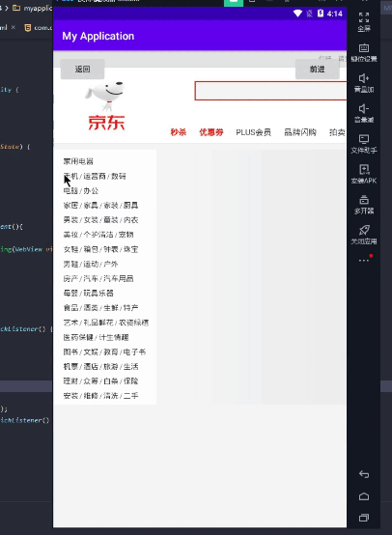The image size is (392, 535).
Task: Select the 内衣 category link
Action: (x=130, y=220)
